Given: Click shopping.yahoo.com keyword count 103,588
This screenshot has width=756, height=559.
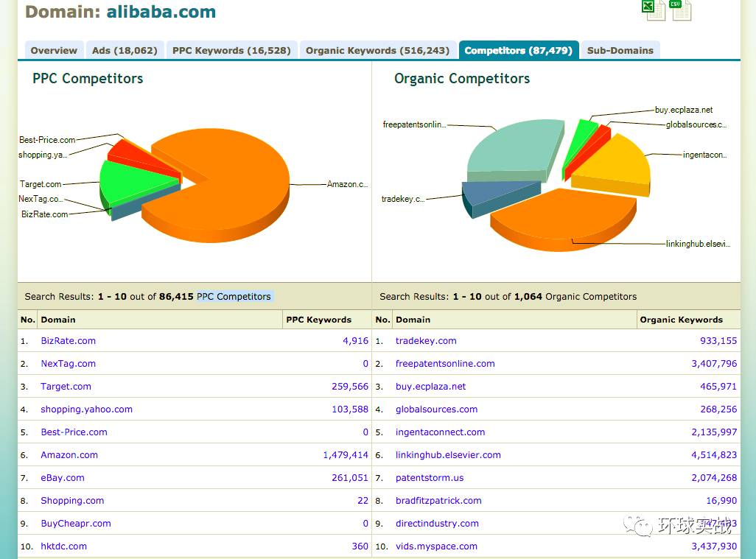Looking at the screenshot, I should tap(349, 409).
